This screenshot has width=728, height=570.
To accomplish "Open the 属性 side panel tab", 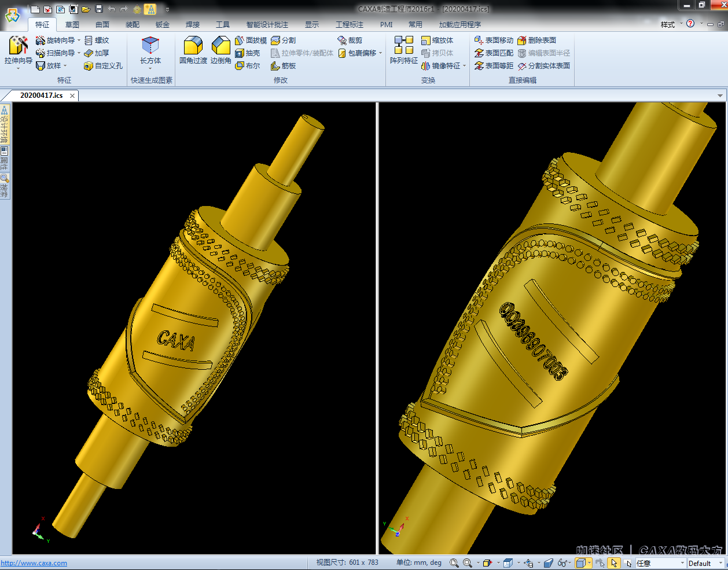I will click(5, 158).
